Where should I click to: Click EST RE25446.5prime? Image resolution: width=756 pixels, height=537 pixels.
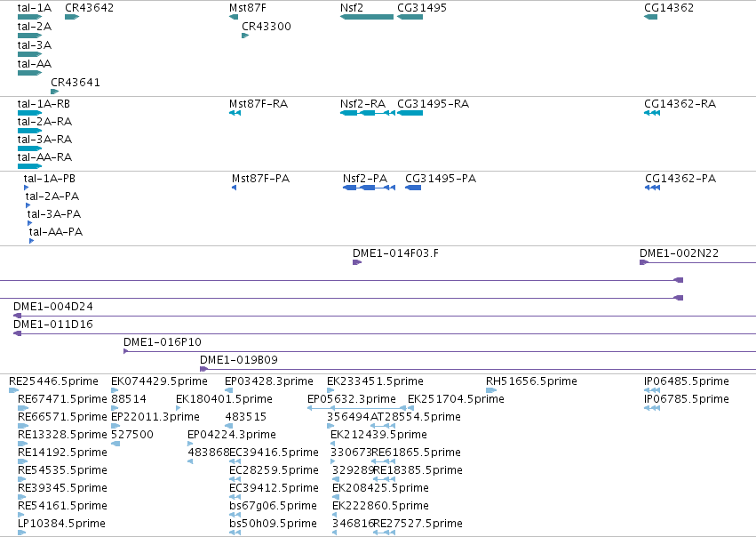point(53,381)
